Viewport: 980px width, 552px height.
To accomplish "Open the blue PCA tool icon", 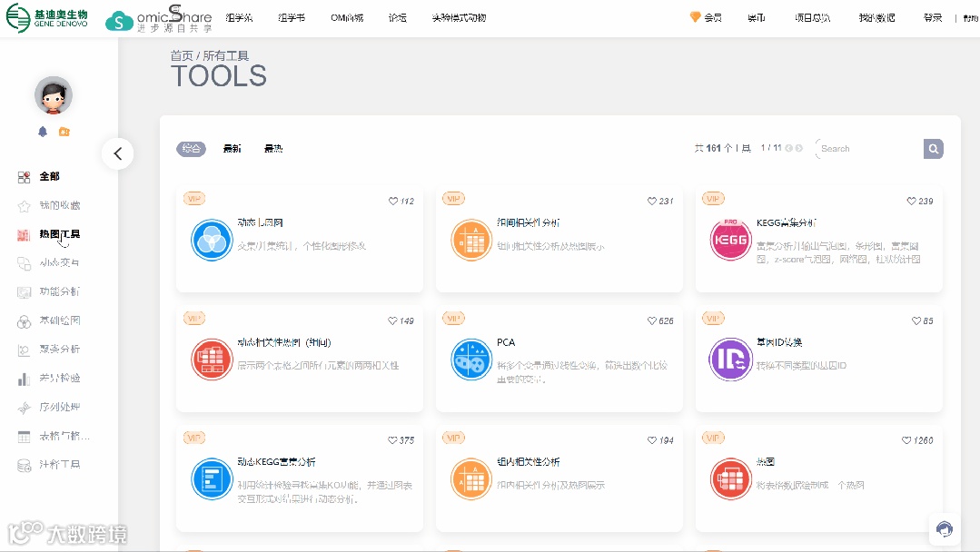I will [x=471, y=360].
